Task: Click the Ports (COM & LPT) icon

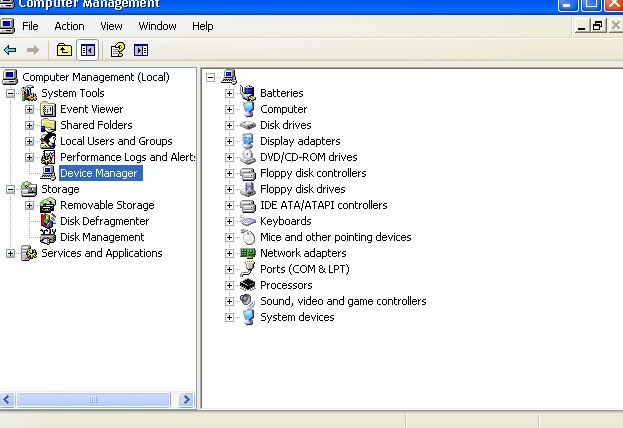Action: tap(248, 269)
